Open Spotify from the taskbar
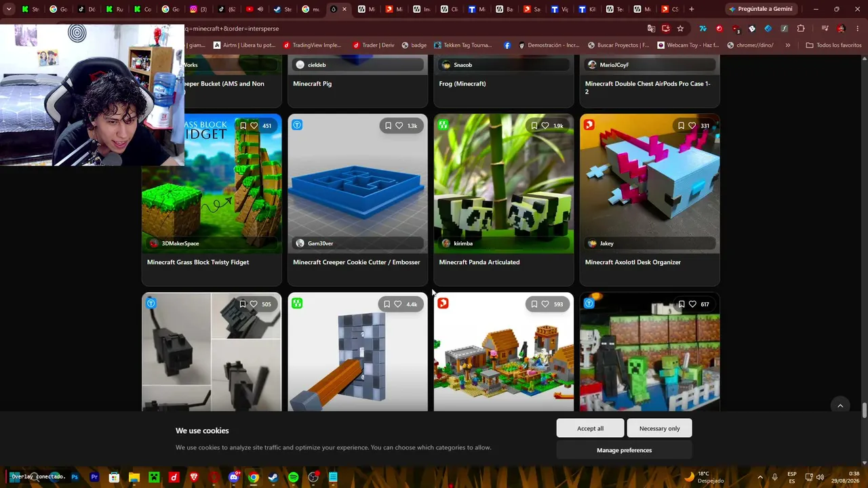 [293, 477]
